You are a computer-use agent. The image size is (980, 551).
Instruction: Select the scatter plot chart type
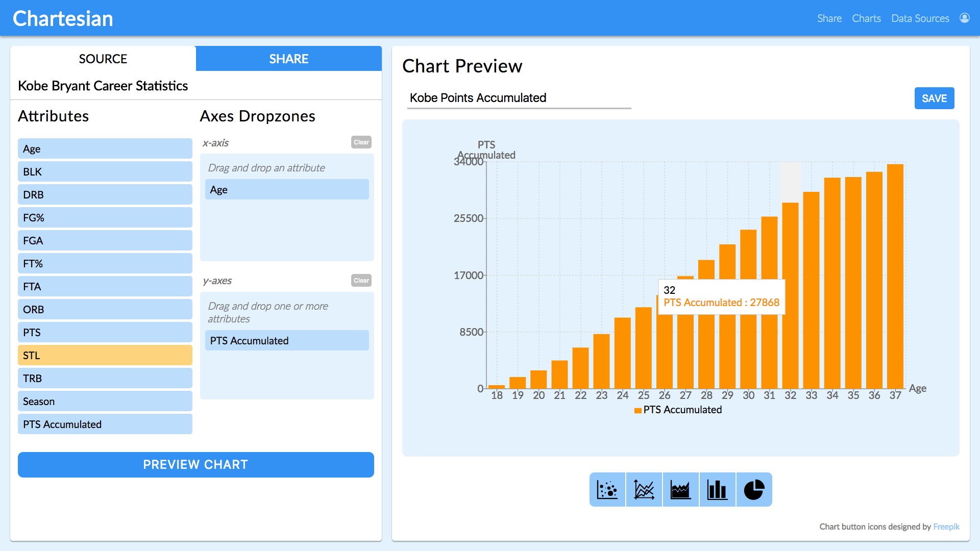click(607, 490)
